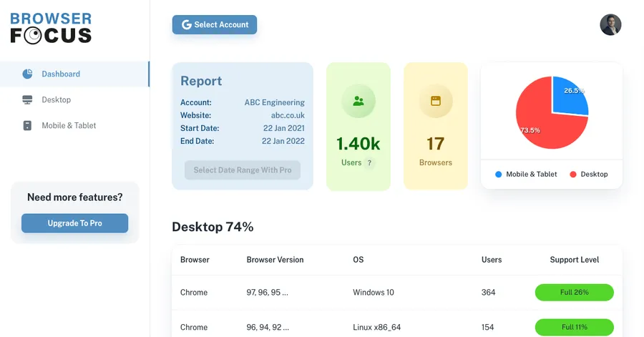The height and width of the screenshot is (337, 644).
Task: Click the Users column header
Action: point(492,260)
